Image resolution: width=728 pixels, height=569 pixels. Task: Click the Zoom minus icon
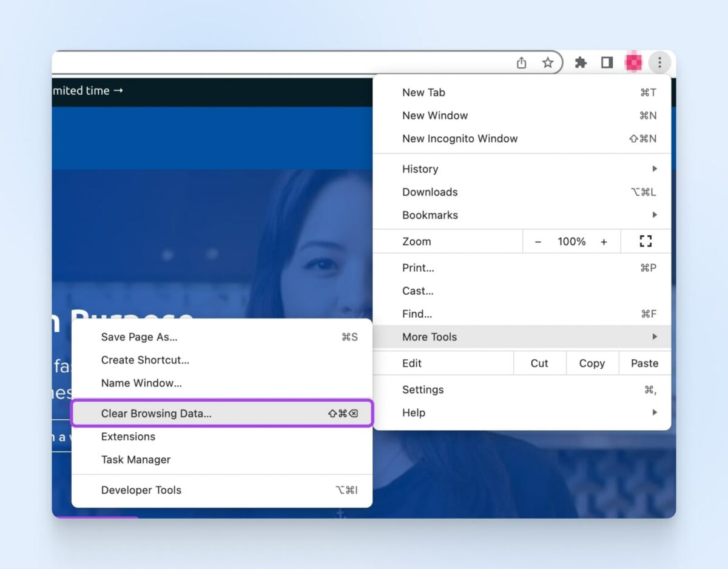pyautogui.click(x=538, y=241)
